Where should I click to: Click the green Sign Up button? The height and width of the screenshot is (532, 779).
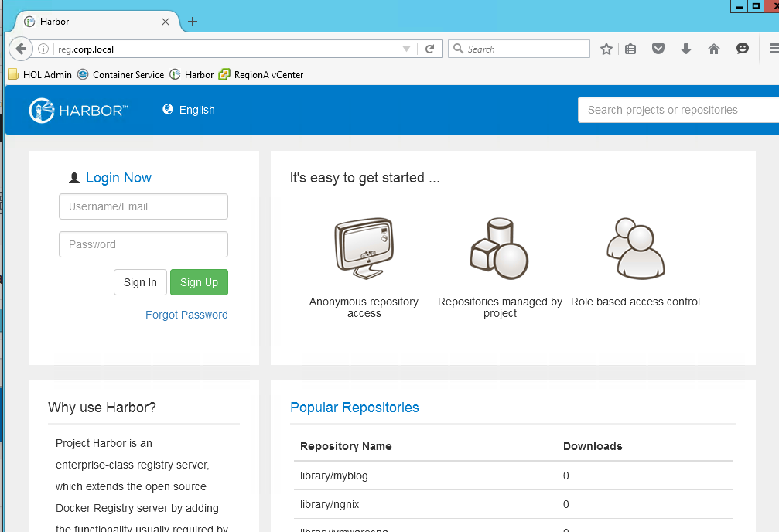[x=200, y=282]
